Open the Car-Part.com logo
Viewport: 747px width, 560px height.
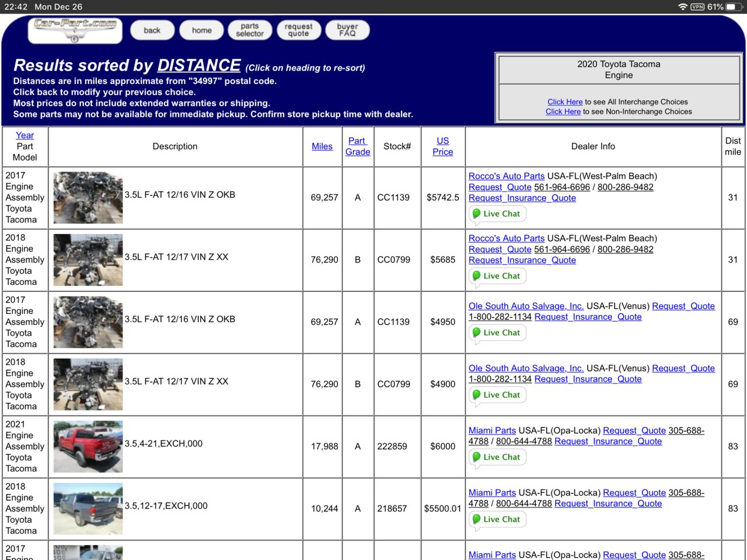coord(75,30)
